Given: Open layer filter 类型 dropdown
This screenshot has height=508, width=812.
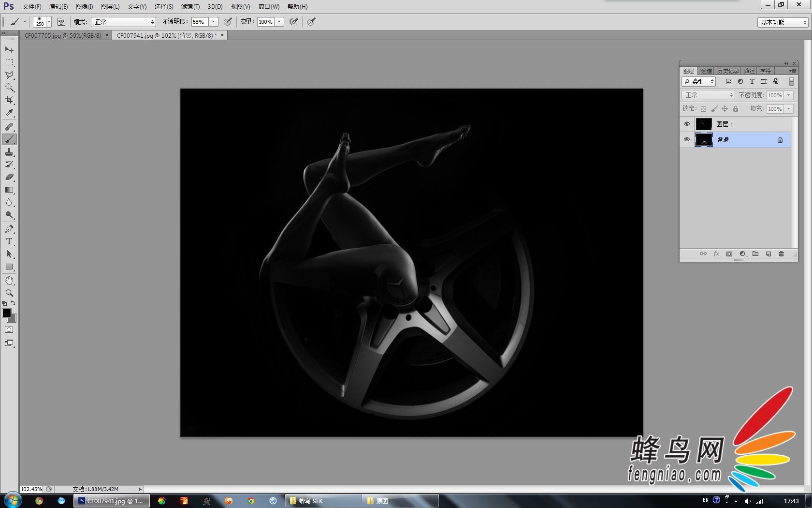Looking at the screenshot, I should coord(698,82).
